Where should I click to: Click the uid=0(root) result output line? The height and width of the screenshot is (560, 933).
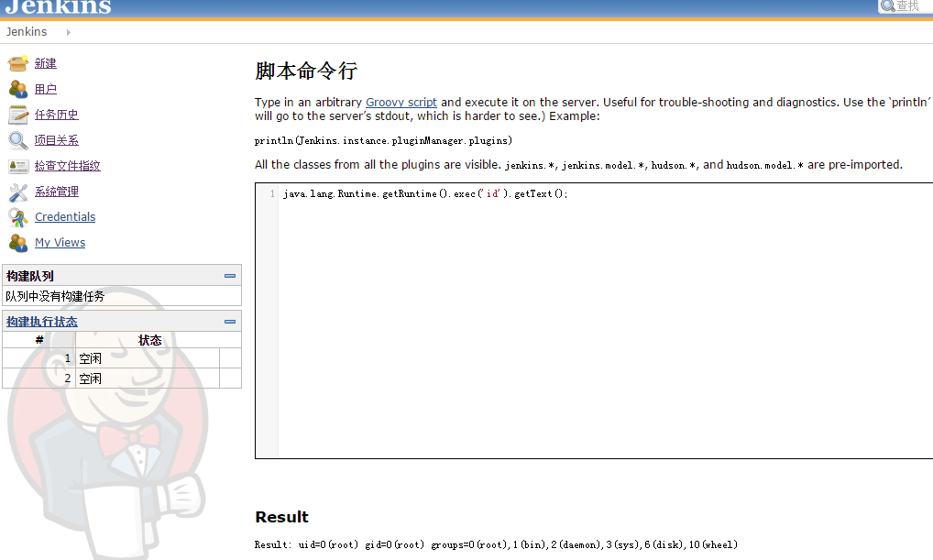pyautogui.click(x=496, y=545)
